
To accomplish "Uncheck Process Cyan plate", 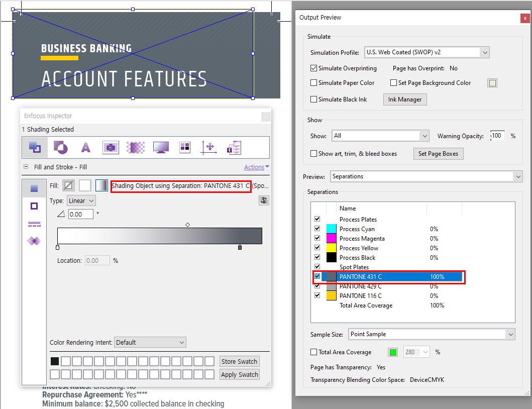I will (317, 229).
